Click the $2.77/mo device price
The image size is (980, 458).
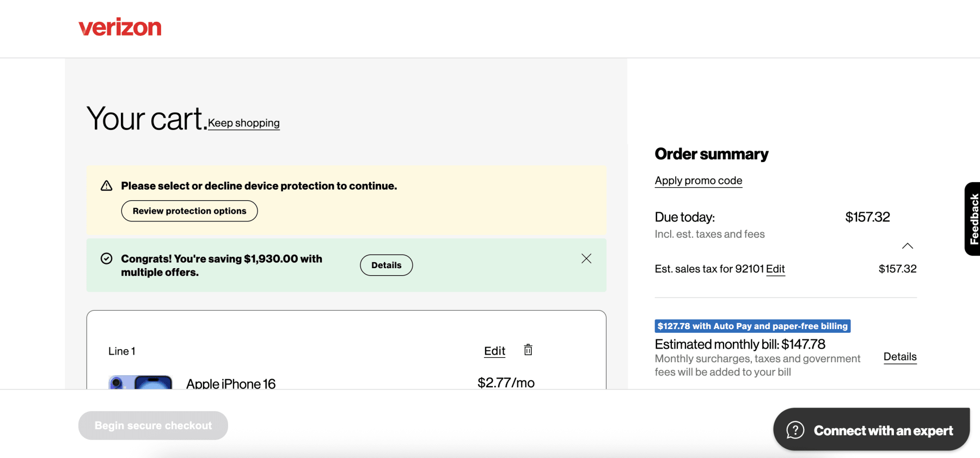coord(505,382)
